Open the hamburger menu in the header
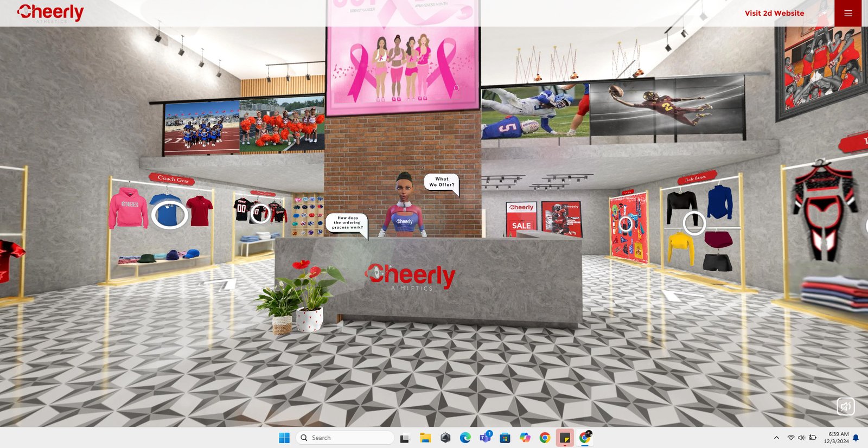This screenshot has height=448, width=868. 848,13
